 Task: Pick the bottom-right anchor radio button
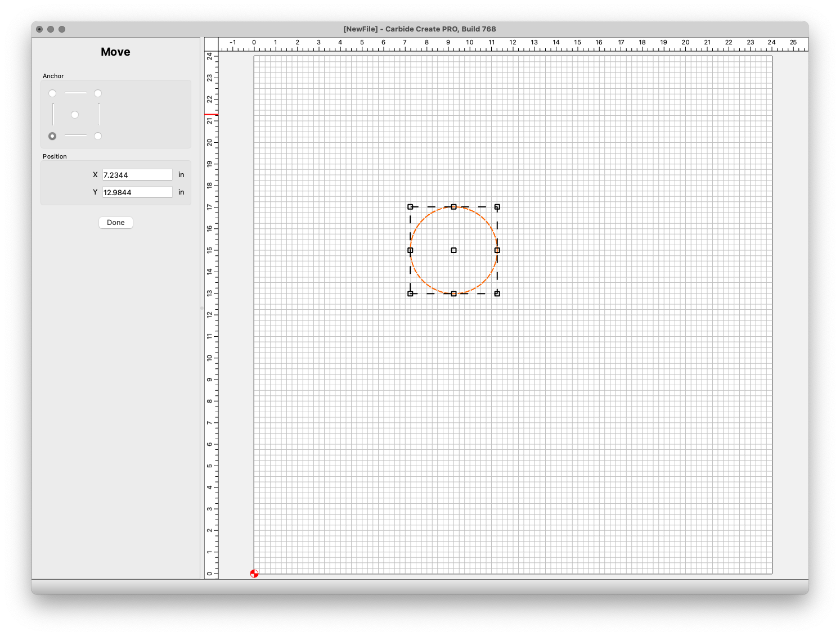(98, 136)
